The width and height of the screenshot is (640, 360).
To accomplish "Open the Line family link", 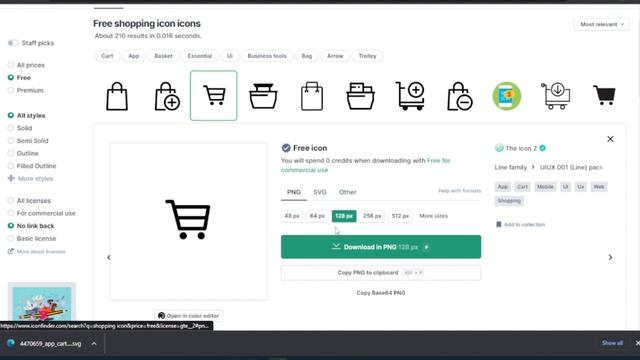I will 511,167.
